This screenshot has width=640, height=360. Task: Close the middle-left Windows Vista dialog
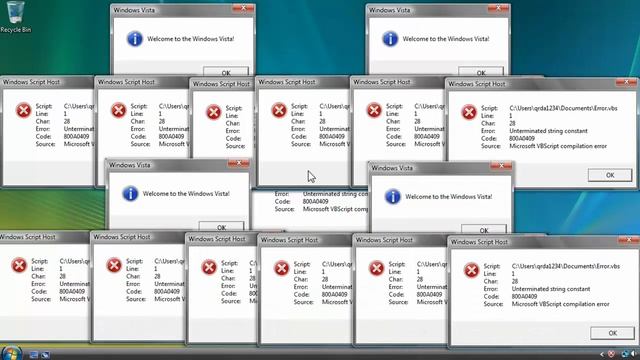tap(239, 163)
